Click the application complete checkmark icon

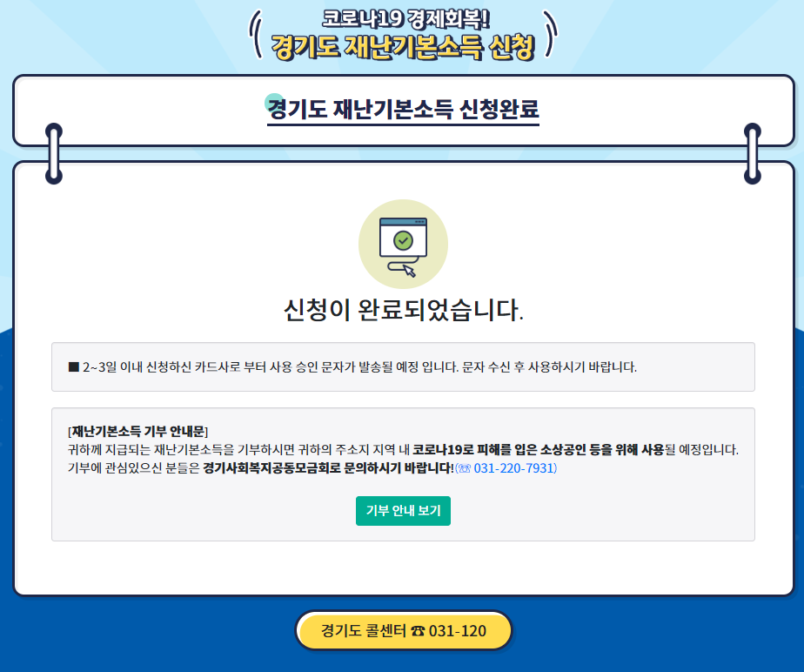point(403,245)
